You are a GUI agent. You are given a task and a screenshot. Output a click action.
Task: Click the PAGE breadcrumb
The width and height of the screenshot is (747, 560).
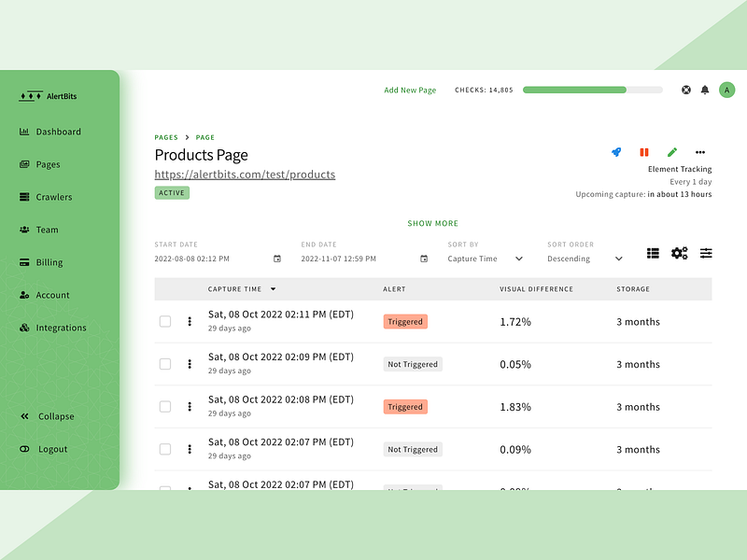click(205, 137)
